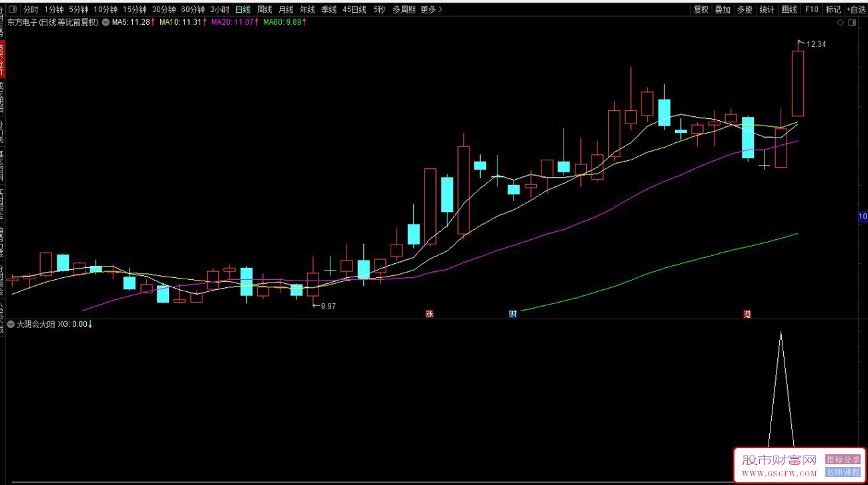Switch to 1分钟 period

(x=54, y=9)
